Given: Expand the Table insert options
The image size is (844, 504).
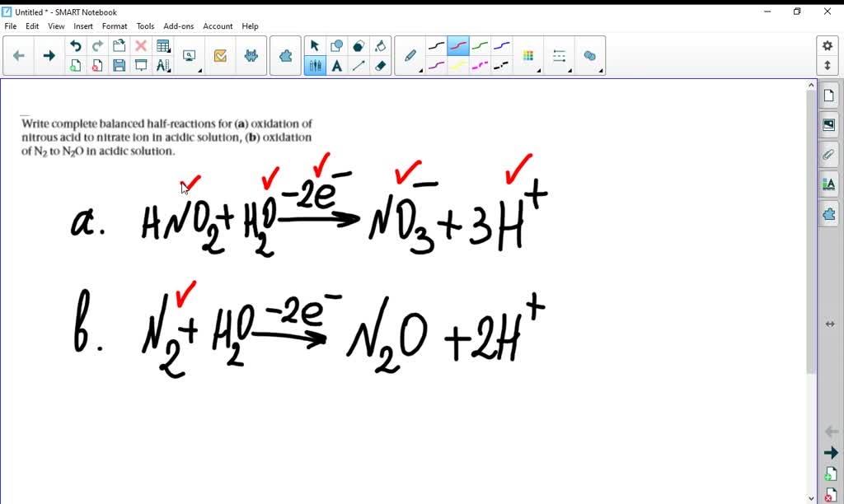Looking at the screenshot, I should pos(168,51).
